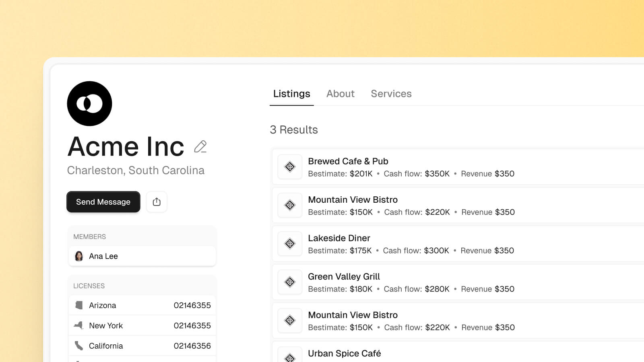Open the About tab

click(341, 94)
